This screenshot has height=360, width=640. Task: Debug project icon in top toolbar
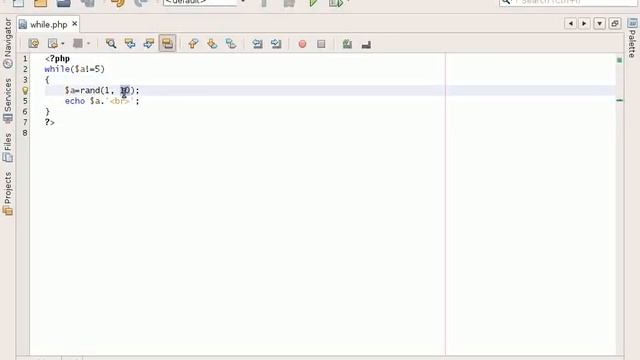336,2
